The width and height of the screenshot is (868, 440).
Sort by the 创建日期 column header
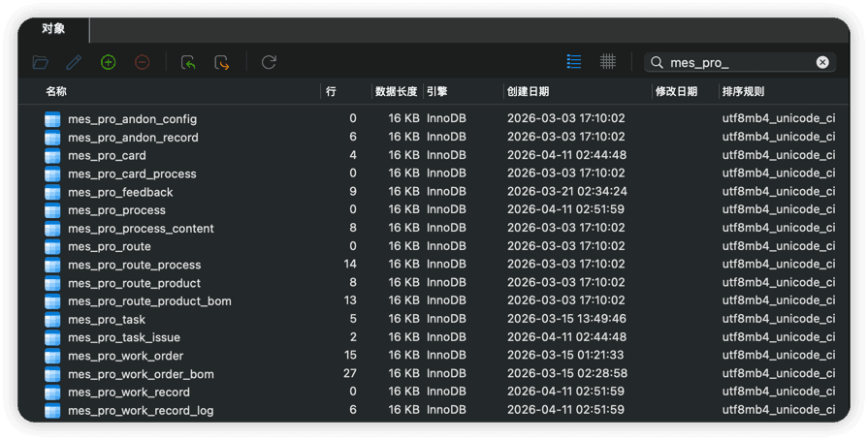click(x=528, y=91)
